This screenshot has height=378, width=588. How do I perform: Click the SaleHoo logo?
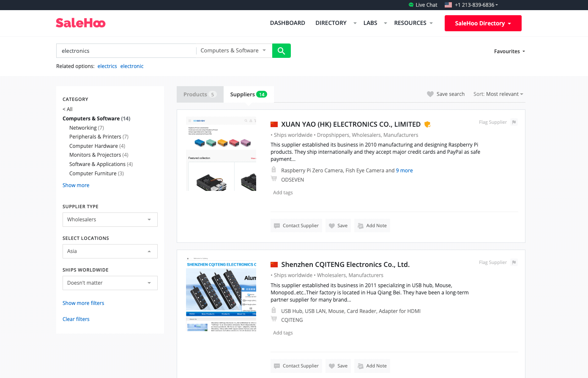point(81,23)
